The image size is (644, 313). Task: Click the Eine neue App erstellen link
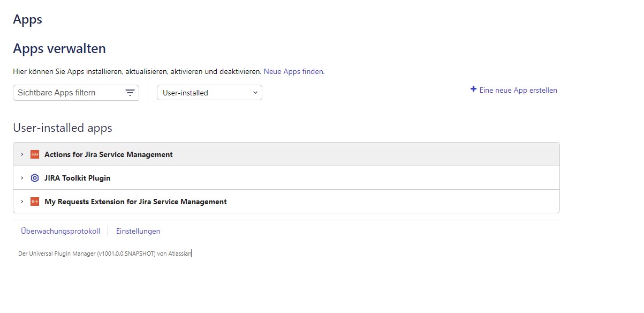pos(518,90)
